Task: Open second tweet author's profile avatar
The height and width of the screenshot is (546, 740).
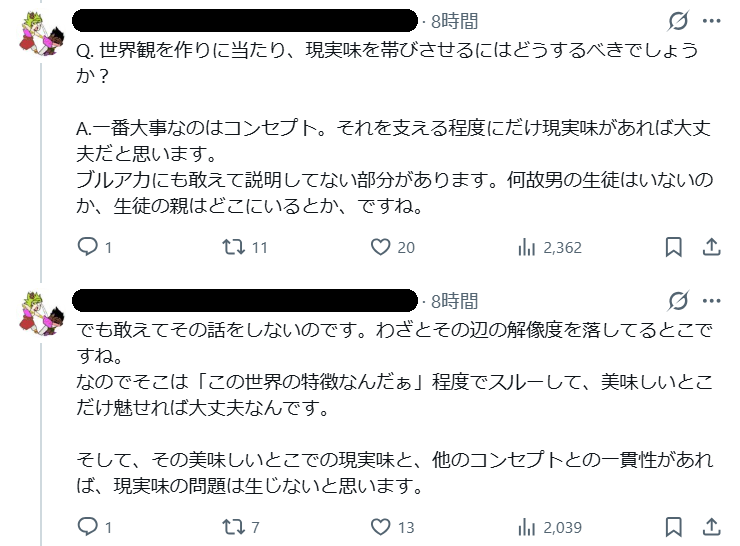Action: coord(40,317)
